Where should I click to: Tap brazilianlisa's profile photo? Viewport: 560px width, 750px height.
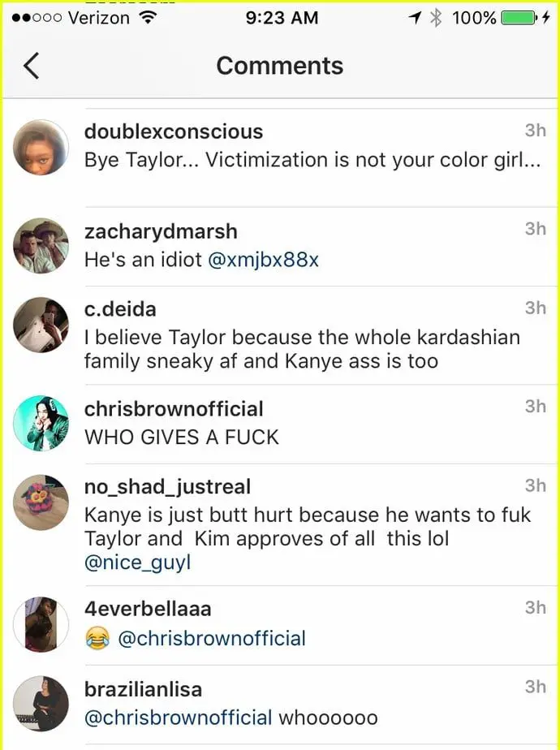click(41, 704)
